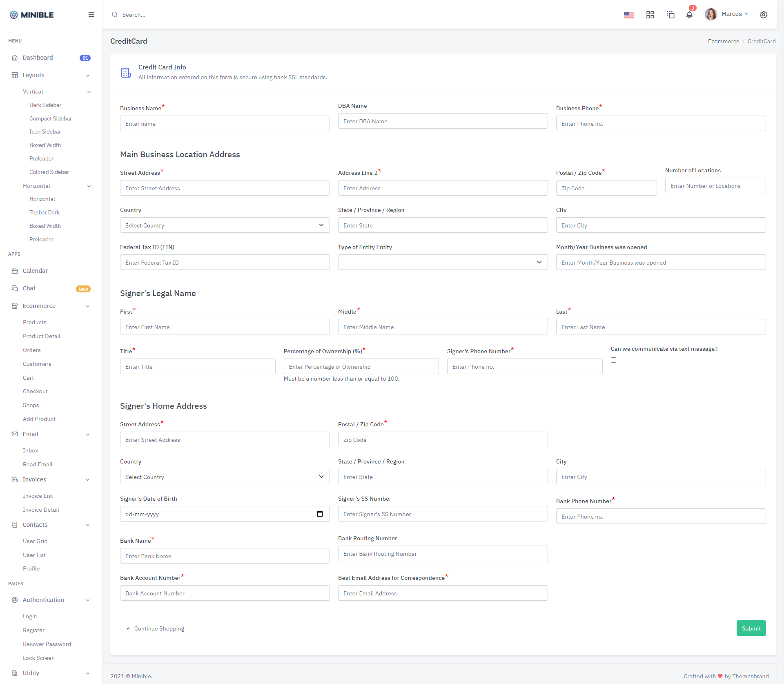This screenshot has height=684, width=784.
Task: Open the apps grid icon
Action: pyautogui.click(x=650, y=15)
